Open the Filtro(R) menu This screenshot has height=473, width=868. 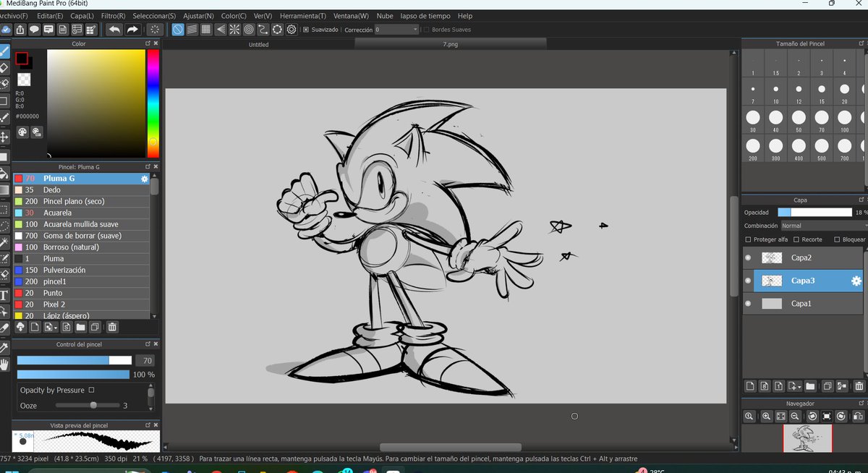(x=113, y=15)
